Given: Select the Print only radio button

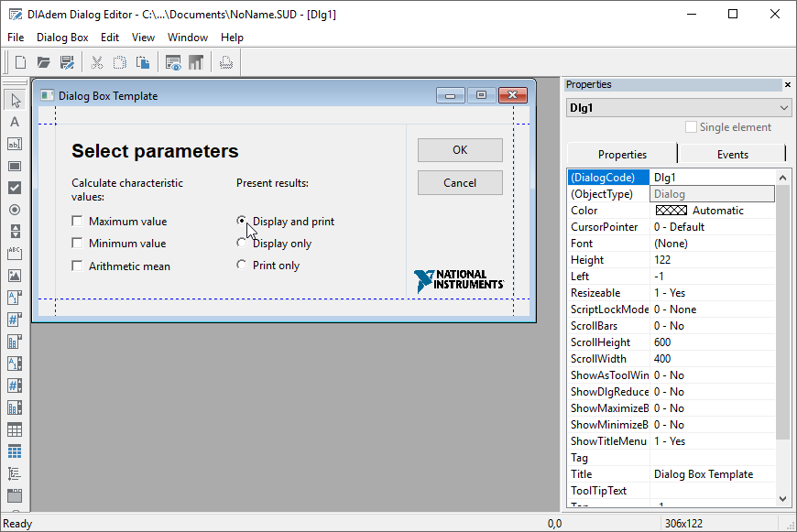Looking at the screenshot, I should 242,266.
